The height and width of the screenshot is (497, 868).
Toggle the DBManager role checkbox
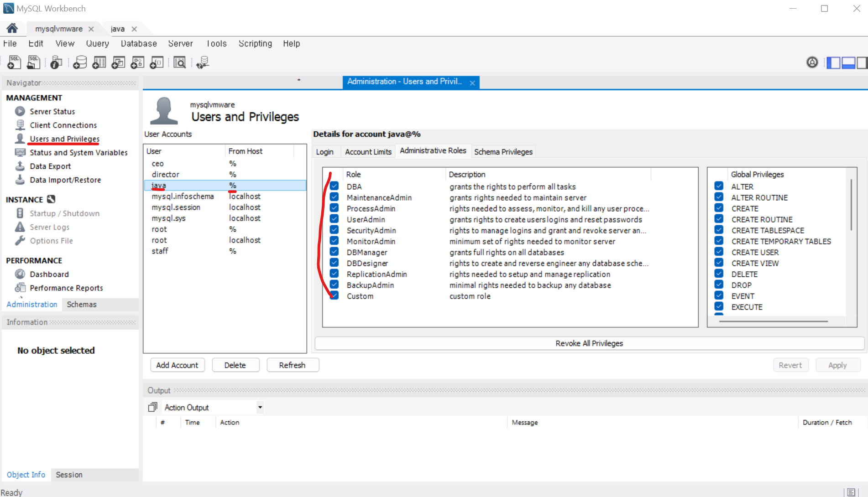point(334,252)
